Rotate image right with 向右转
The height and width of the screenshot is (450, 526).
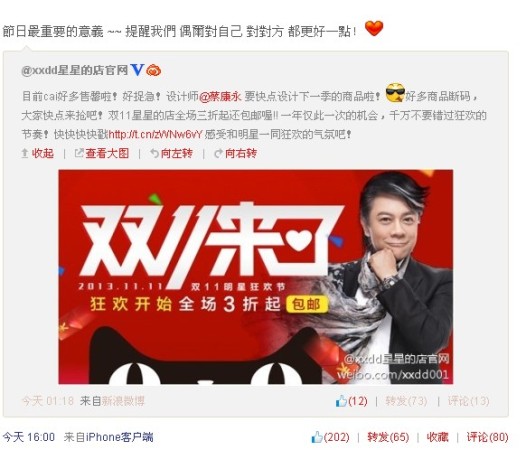pyautogui.click(x=235, y=153)
